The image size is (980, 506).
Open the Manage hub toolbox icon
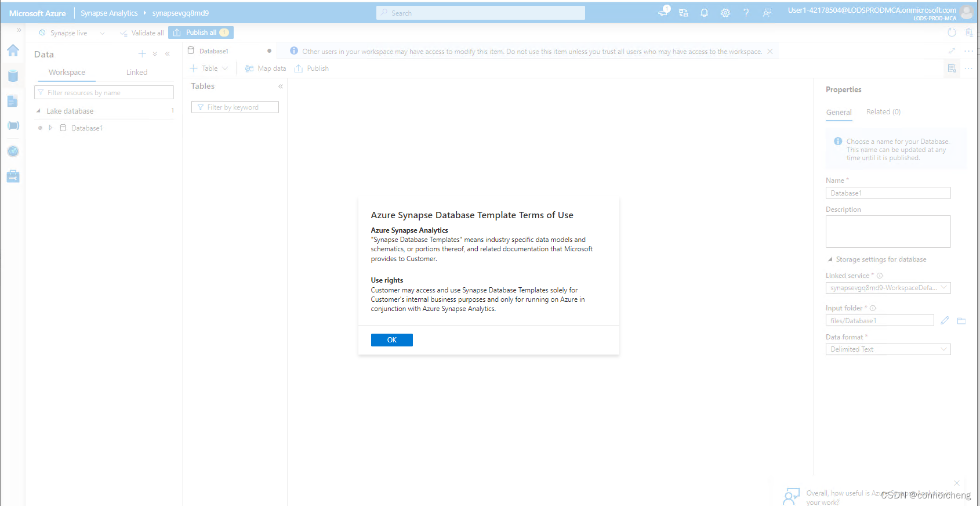[x=13, y=176]
